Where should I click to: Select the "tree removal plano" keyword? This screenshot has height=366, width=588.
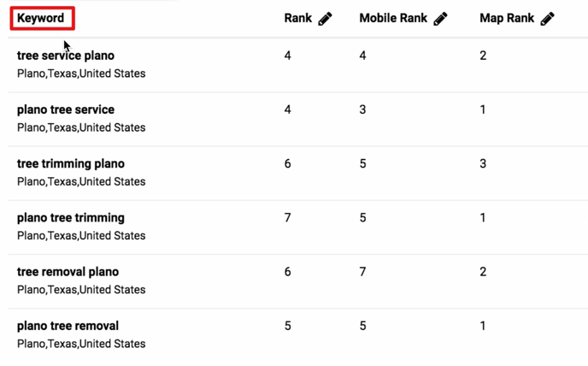[68, 271]
